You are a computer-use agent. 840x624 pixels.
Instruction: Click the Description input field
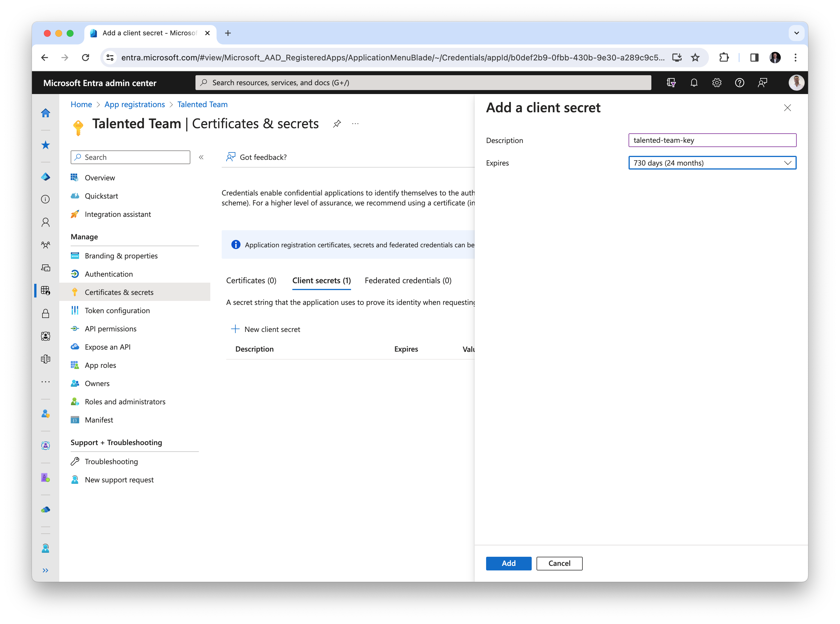[712, 140]
